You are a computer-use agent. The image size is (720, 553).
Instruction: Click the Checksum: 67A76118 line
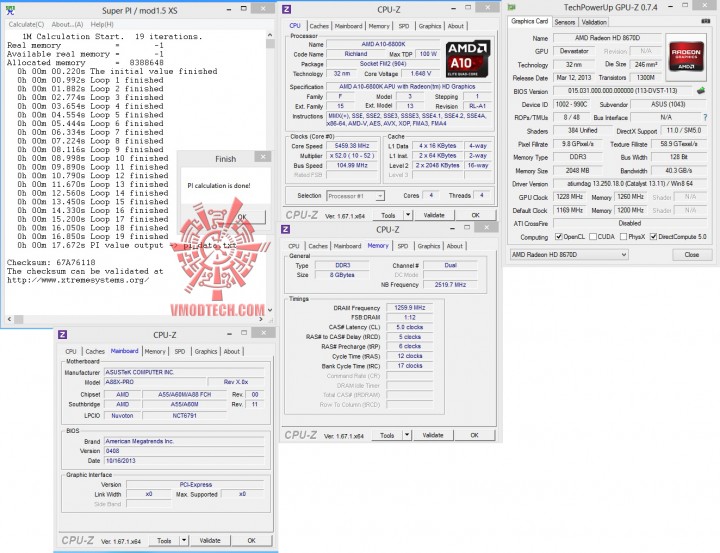51,262
